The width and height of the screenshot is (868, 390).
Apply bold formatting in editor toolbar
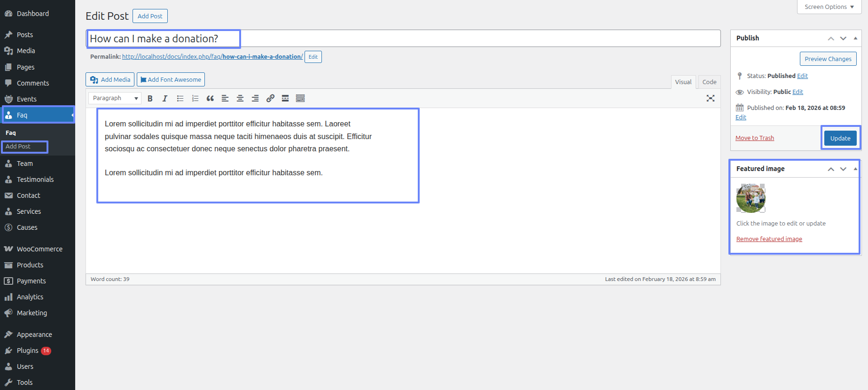[150, 98]
